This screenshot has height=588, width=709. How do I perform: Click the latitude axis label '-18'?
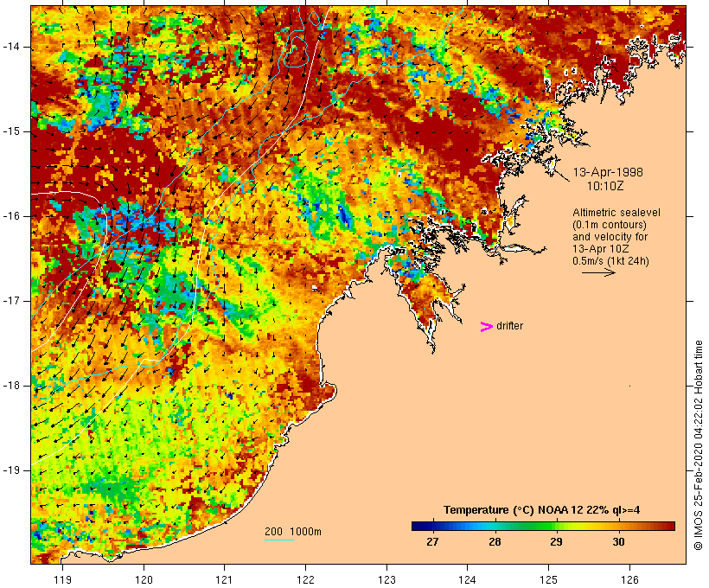tap(11, 386)
